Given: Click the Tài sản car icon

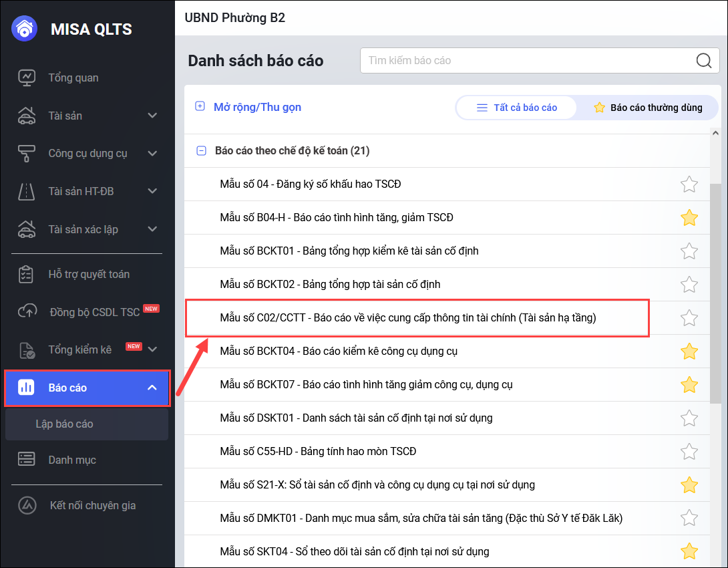Looking at the screenshot, I should point(27,116).
